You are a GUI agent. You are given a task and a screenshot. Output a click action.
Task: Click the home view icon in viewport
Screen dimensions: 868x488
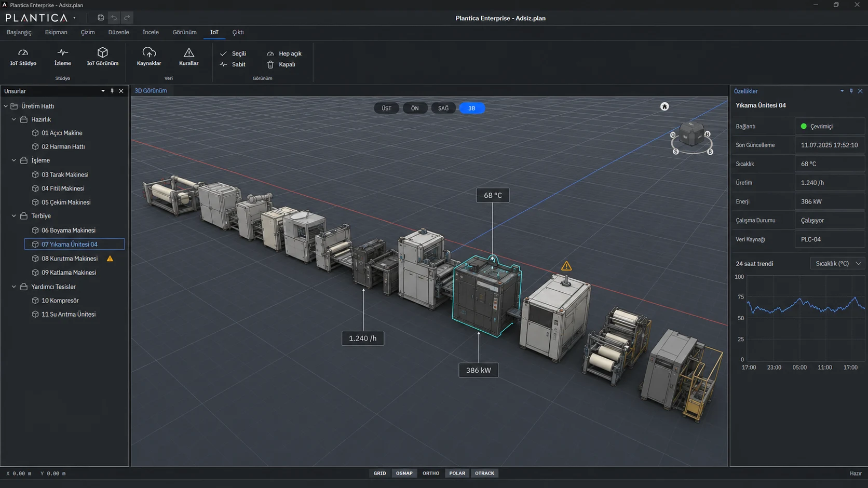pyautogui.click(x=664, y=106)
